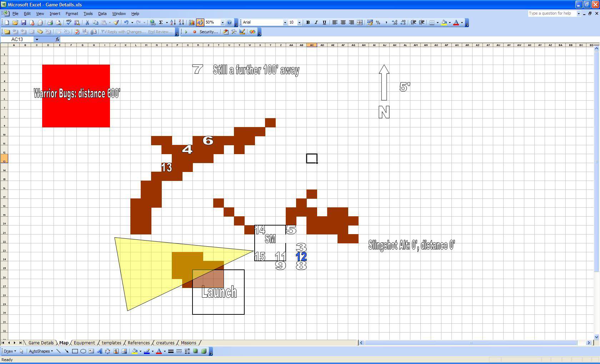
Task: Switch to the Missions sheet tab
Action: pyautogui.click(x=188, y=343)
